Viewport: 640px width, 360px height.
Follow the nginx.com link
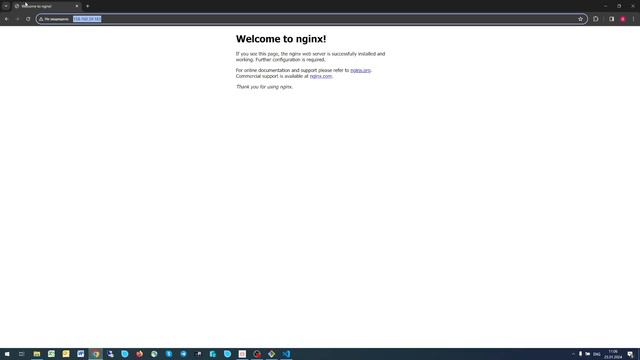point(321,76)
